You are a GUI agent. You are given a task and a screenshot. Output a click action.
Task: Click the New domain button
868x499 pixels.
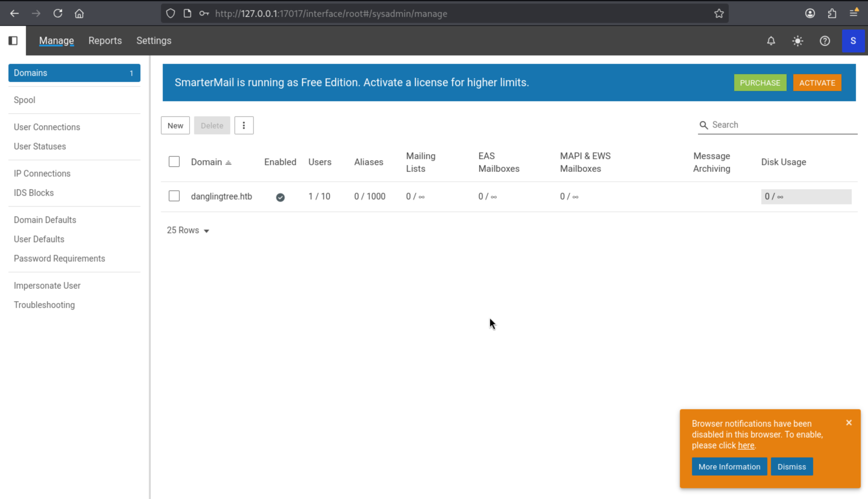175,125
